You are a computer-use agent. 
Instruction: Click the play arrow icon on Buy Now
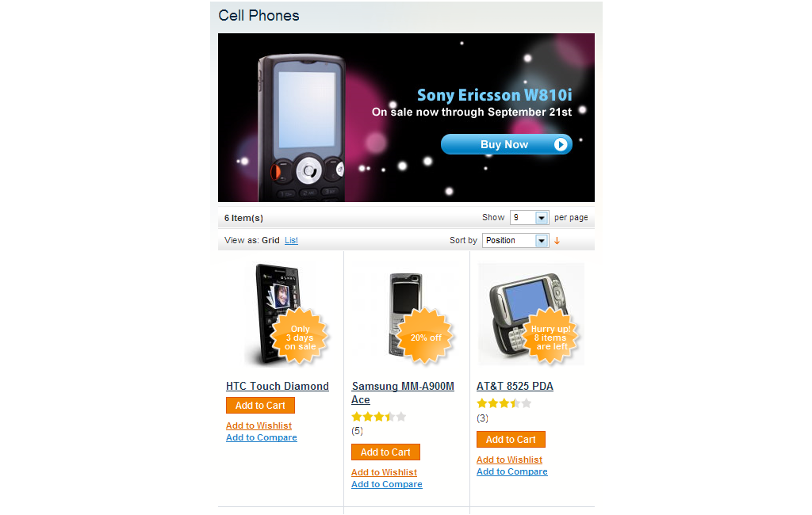point(561,144)
